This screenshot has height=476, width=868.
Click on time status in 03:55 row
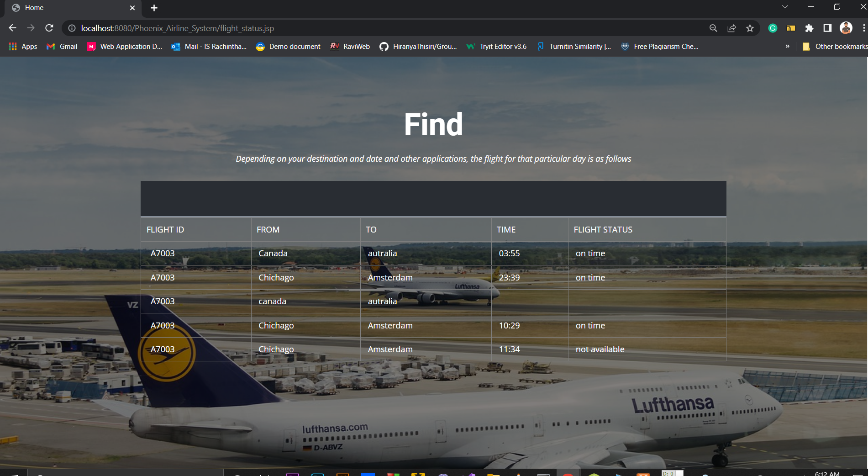tap(590, 253)
